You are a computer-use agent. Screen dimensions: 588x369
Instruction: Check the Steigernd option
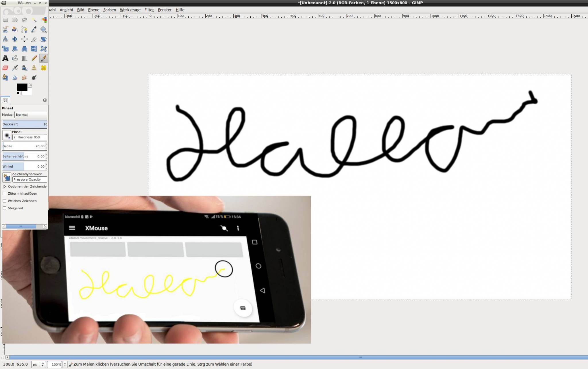[5, 208]
